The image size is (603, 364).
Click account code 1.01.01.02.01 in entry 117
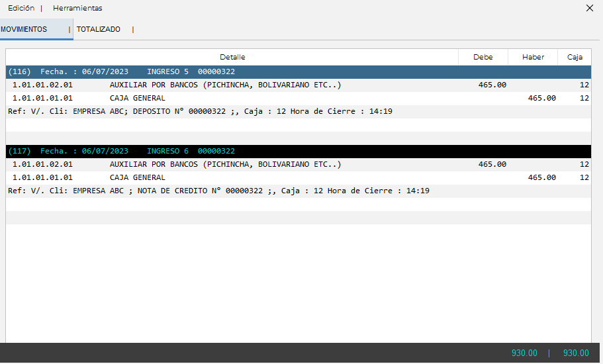pos(42,165)
